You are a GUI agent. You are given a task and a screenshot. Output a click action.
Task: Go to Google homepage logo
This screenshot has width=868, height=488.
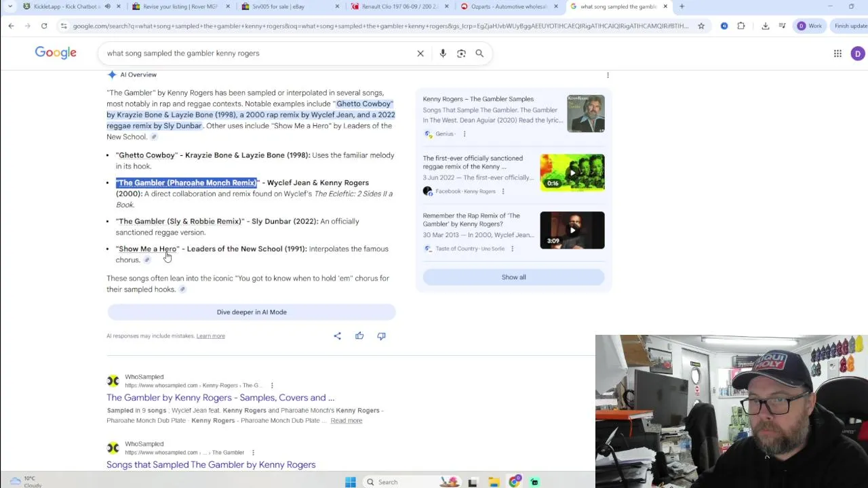click(56, 53)
